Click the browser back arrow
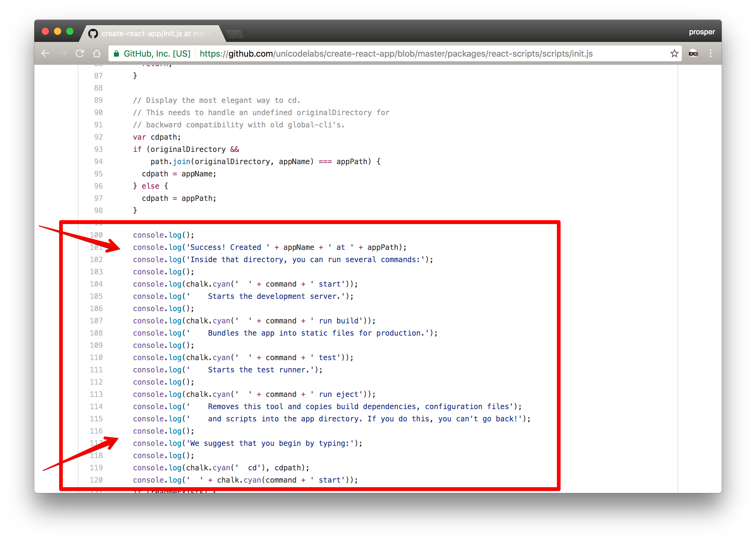This screenshot has height=542, width=756. click(45, 53)
